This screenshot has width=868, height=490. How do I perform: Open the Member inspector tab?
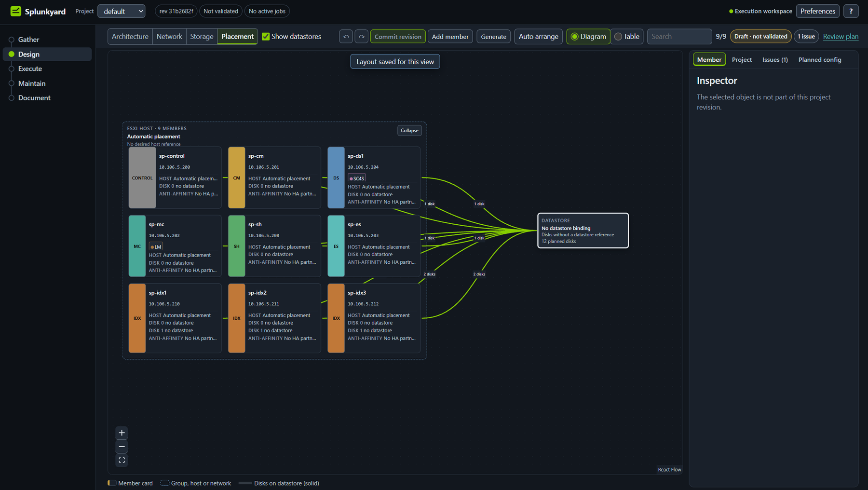click(x=709, y=60)
